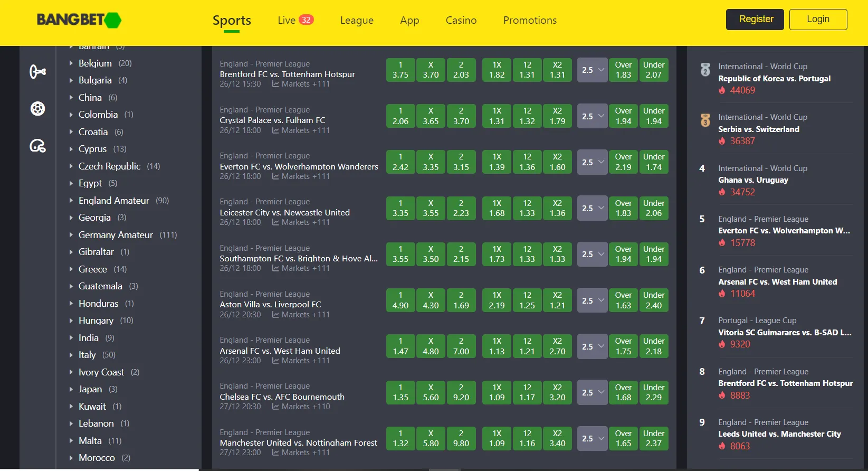Viewport: 868px width, 471px height.
Task: Bet draw 3.65 for Crystal Palace vs. Fulham
Action: [431, 116]
